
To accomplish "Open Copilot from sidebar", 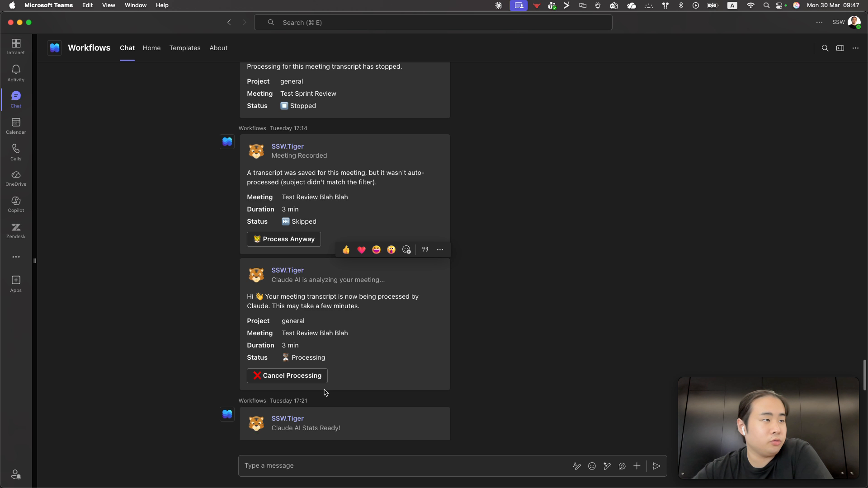I will [x=16, y=204].
